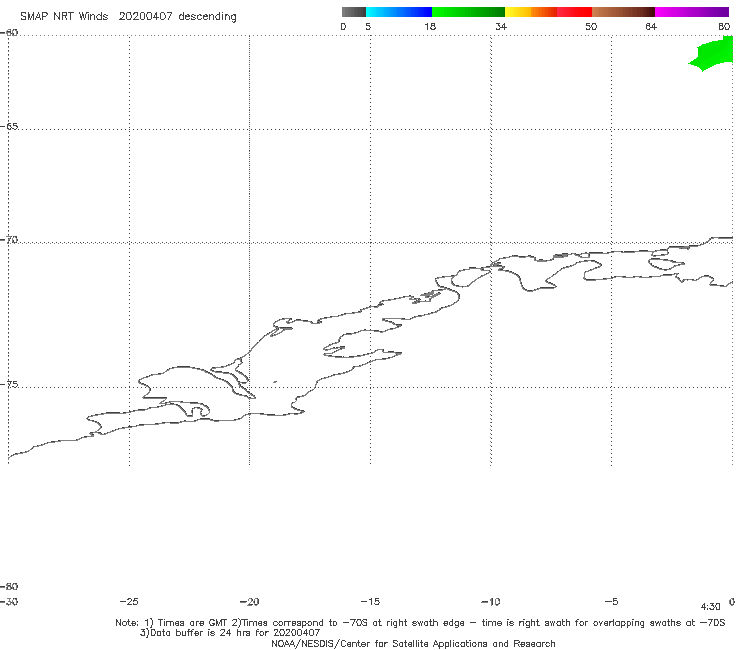Image resolution: width=740 pixels, height=650 pixels.
Task: Click the magenta-purple segment of the color bar
Action: coord(692,12)
